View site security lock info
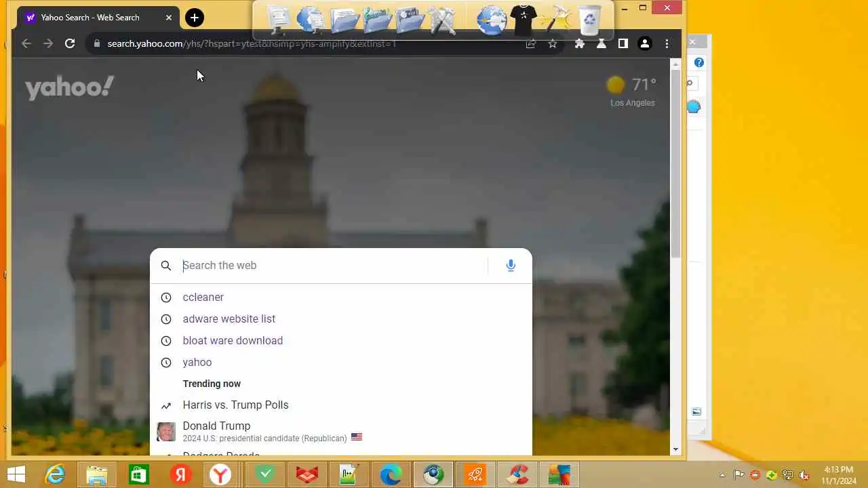The width and height of the screenshot is (868, 488). tap(97, 43)
